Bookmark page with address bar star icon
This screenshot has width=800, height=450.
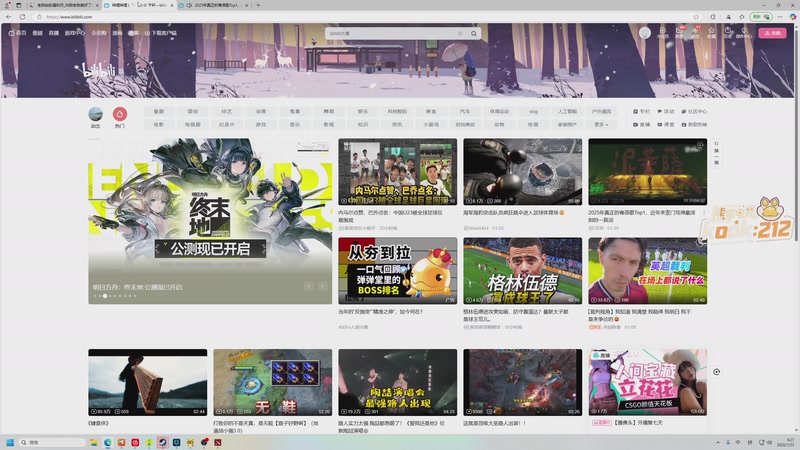pyautogui.click(x=696, y=17)
